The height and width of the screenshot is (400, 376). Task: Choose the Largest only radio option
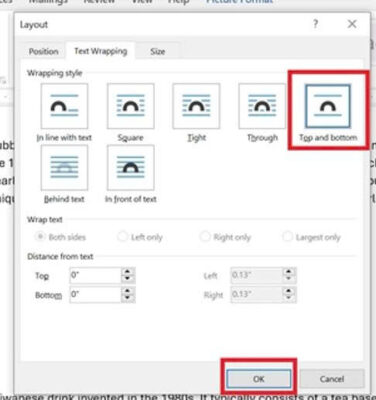click(287, 237)
